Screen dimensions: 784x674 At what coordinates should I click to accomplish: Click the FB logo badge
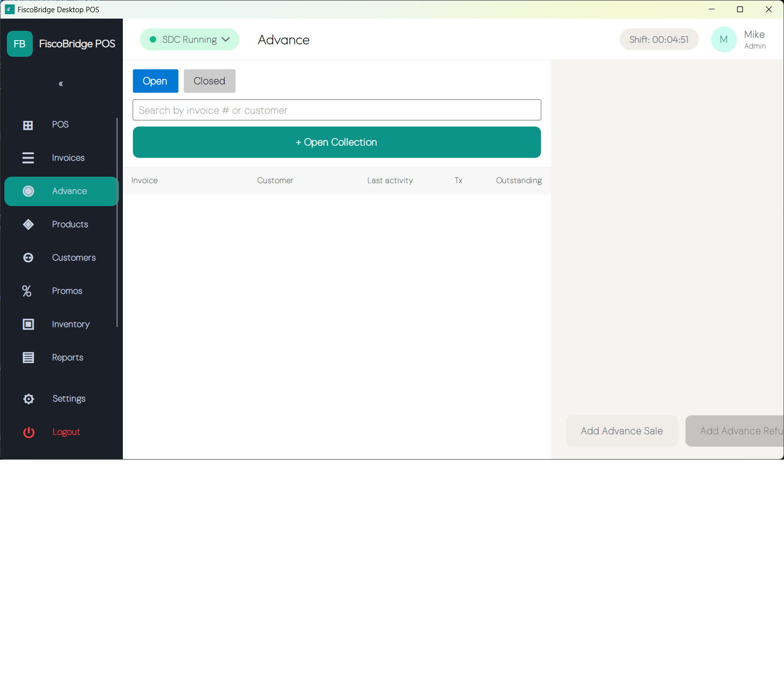(20, 44)
